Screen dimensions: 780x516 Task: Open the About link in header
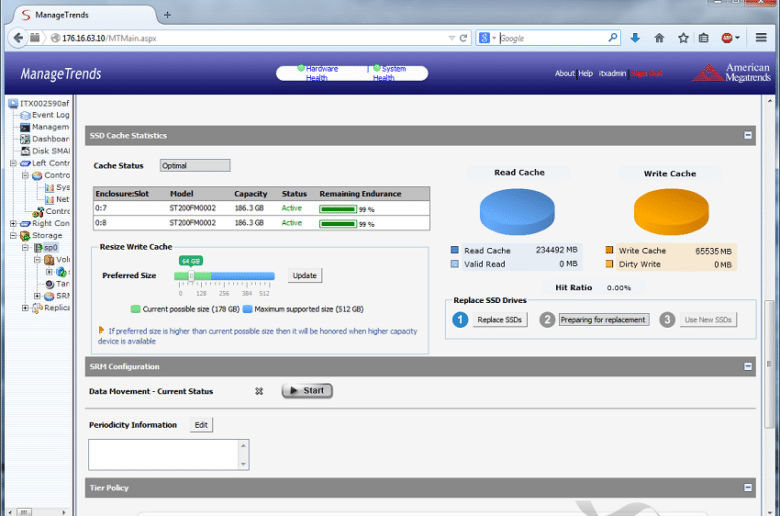pos(565,73)
